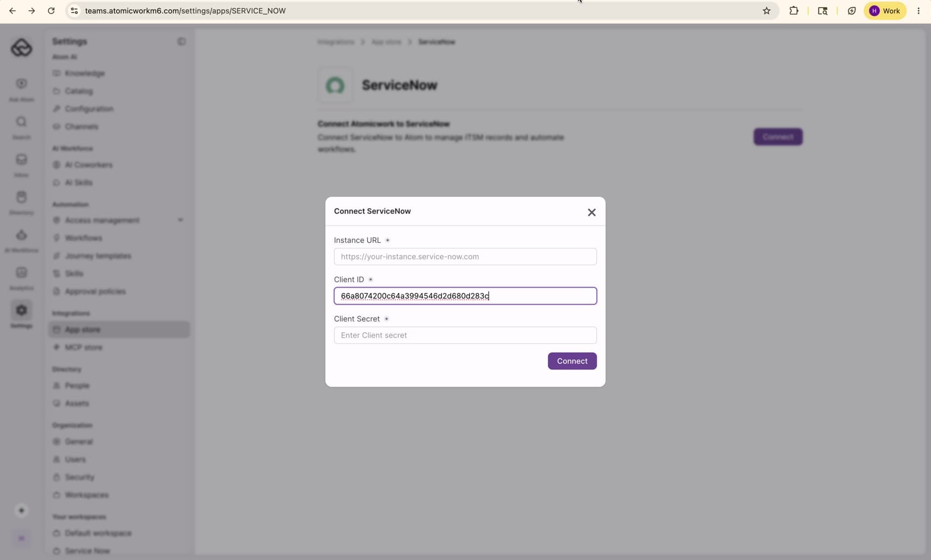Select App store in sidebar
Image resolution: width=931 pixels, height=560 pixels.
119,330
